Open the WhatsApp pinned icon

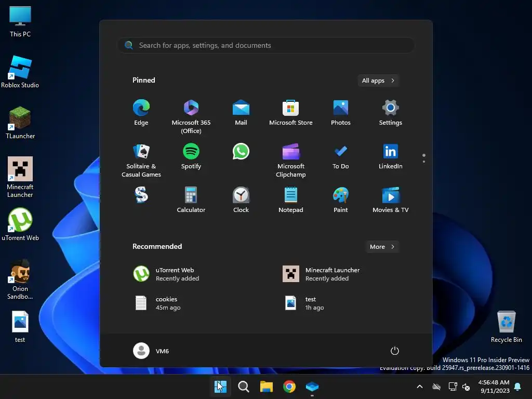pyautogui.click(x=241, y=151)
